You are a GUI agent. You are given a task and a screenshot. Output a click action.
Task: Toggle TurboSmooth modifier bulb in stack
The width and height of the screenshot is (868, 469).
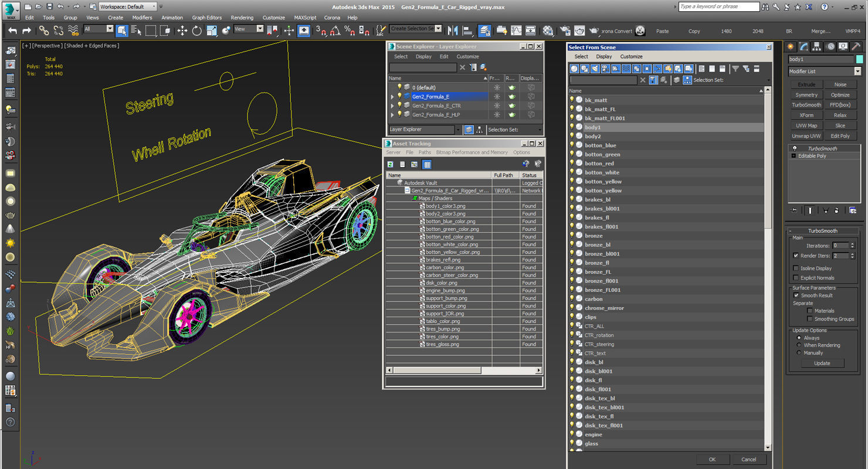(795, 148)
